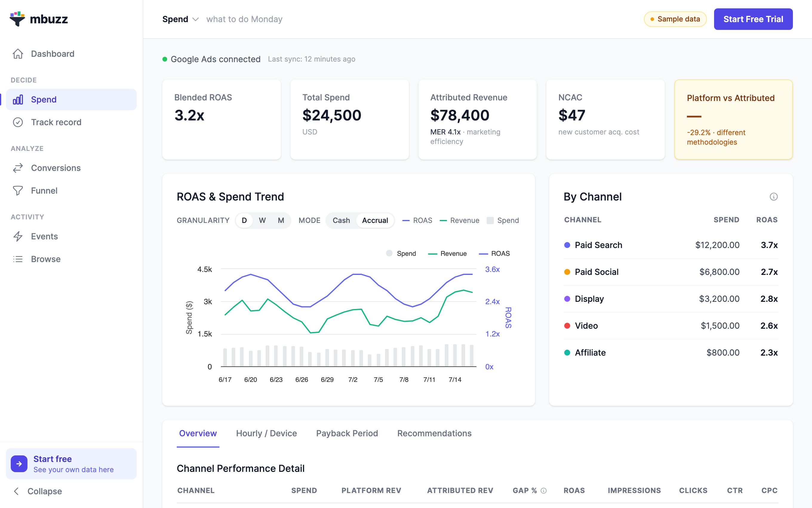
Task: Click the mbuzz funnel logo icon
Action: (17, 19)
